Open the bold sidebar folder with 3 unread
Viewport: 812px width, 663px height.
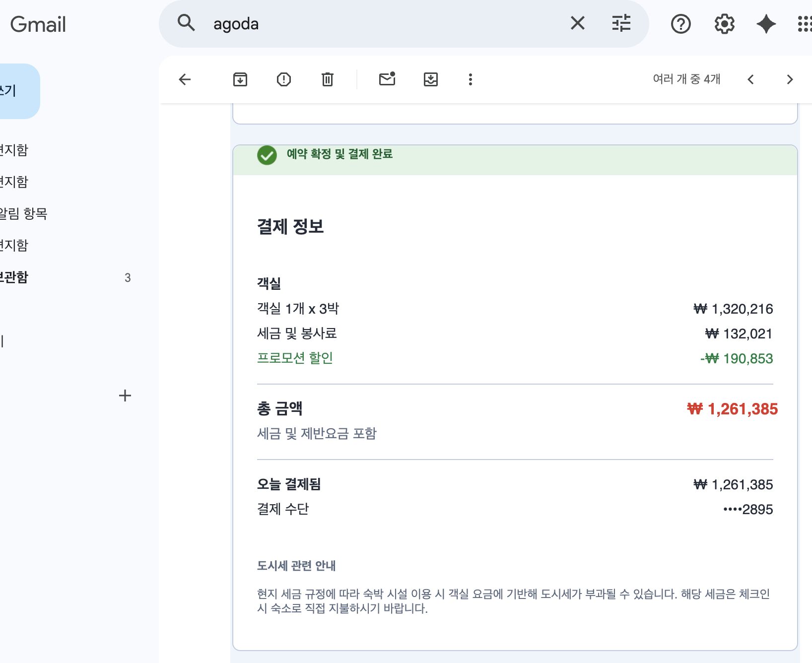pyautogui.click(x=65, y=277)
